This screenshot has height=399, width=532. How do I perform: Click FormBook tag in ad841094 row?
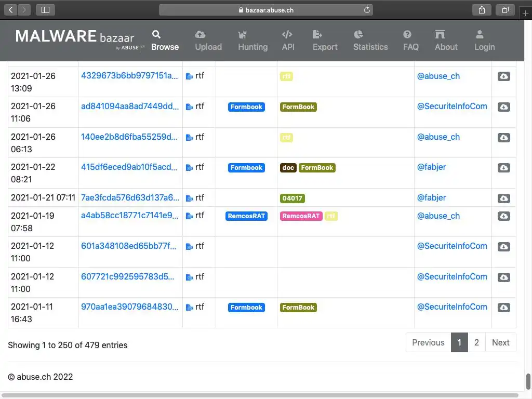(x=298, y=107)
